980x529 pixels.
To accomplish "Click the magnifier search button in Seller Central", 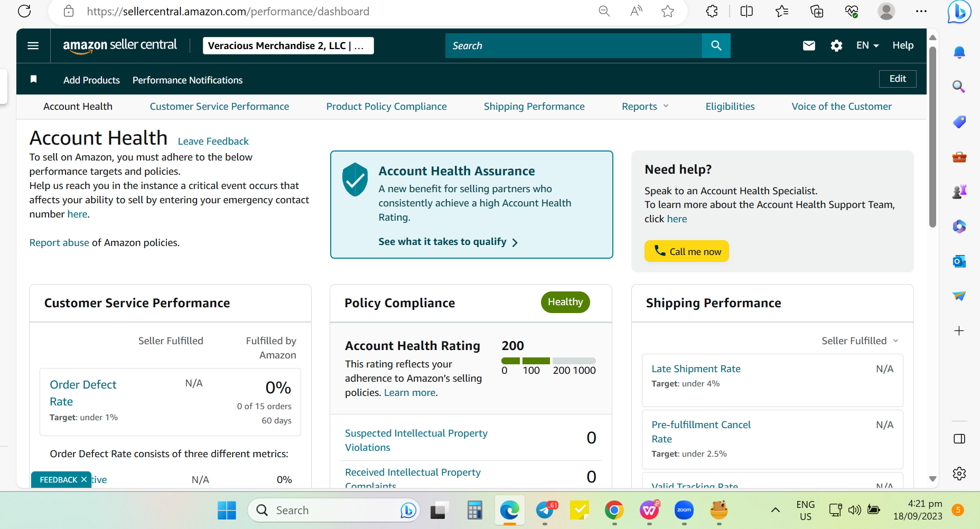I will [x=716, y=45].
